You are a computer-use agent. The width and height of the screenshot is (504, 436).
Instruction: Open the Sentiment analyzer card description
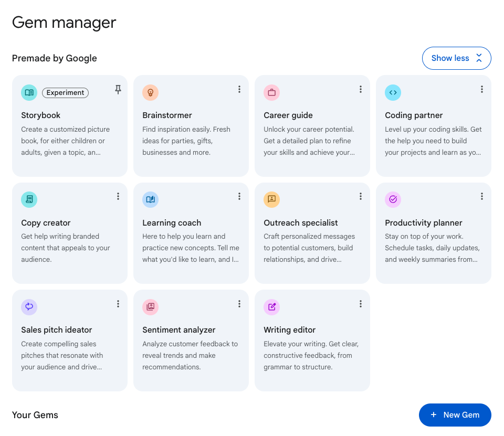(x=190, y=355)
